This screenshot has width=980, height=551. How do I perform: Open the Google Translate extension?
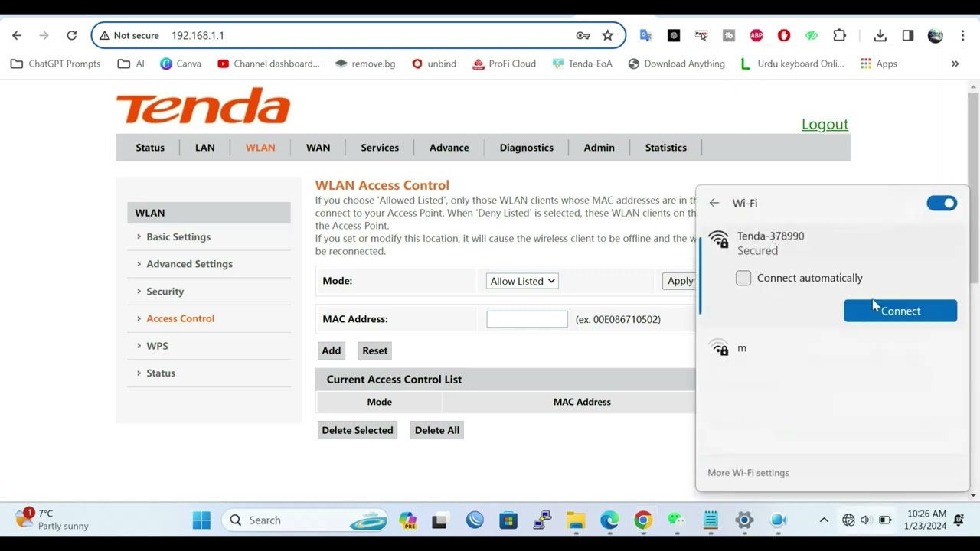click(645, 35)
